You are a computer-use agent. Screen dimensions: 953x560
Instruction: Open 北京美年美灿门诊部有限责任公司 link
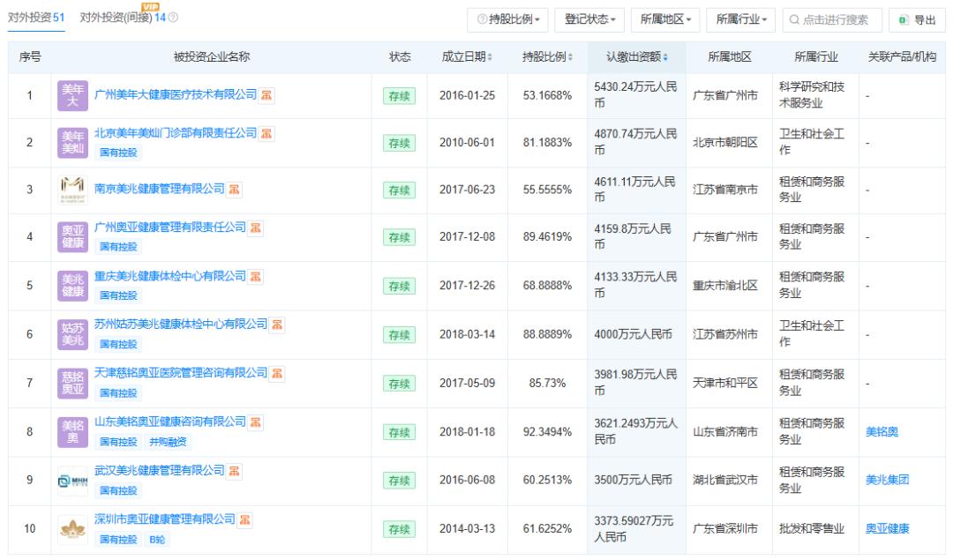click(176, 133)
